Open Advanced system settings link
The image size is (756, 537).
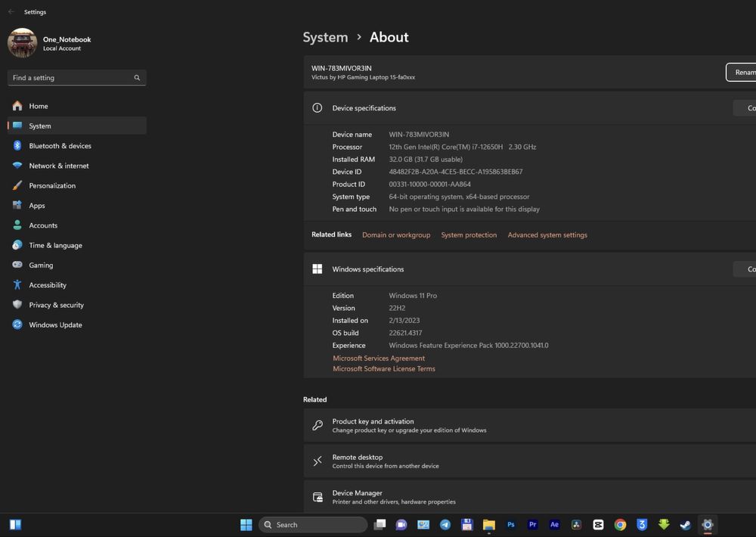point(547,235)
